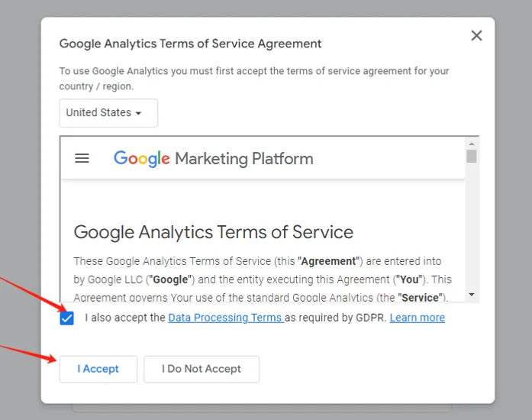Uncheck the Data Processing Terms GDPR checkbox
The height and width of the screenshot is (420, 532).
click(67, 318)
